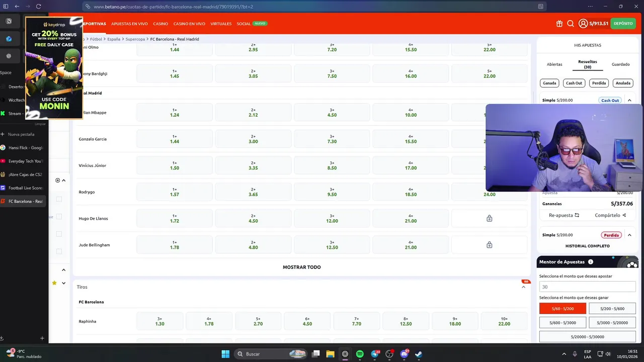Open APUESTAS EN VIVO section

[129, 24]
